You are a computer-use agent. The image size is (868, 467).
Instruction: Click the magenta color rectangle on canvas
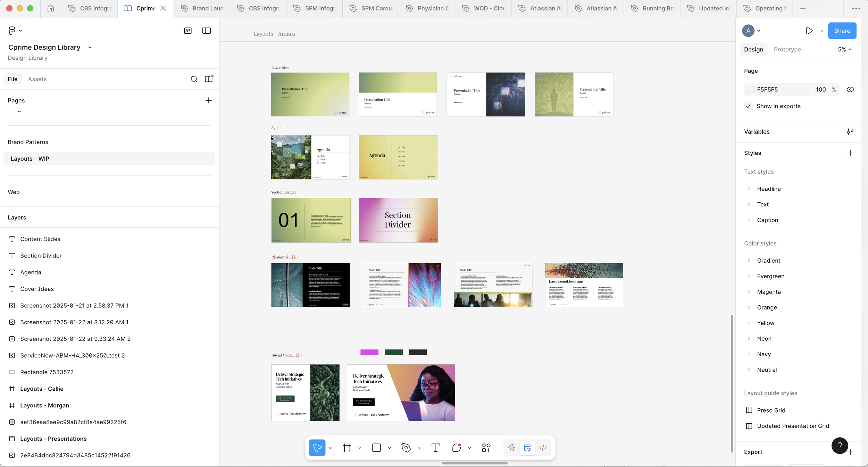[369, 352]
